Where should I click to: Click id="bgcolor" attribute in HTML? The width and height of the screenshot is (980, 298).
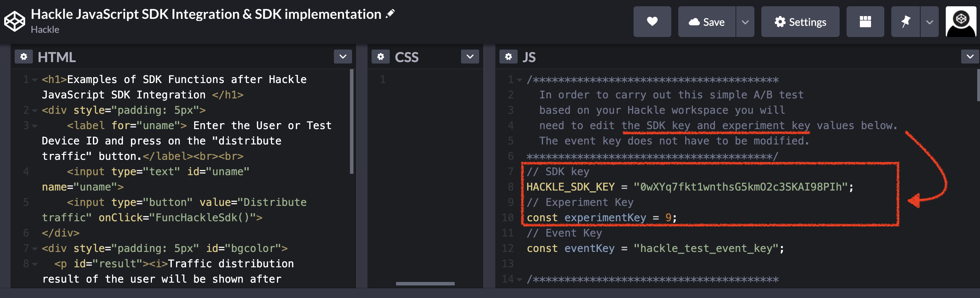click(243, 248)
